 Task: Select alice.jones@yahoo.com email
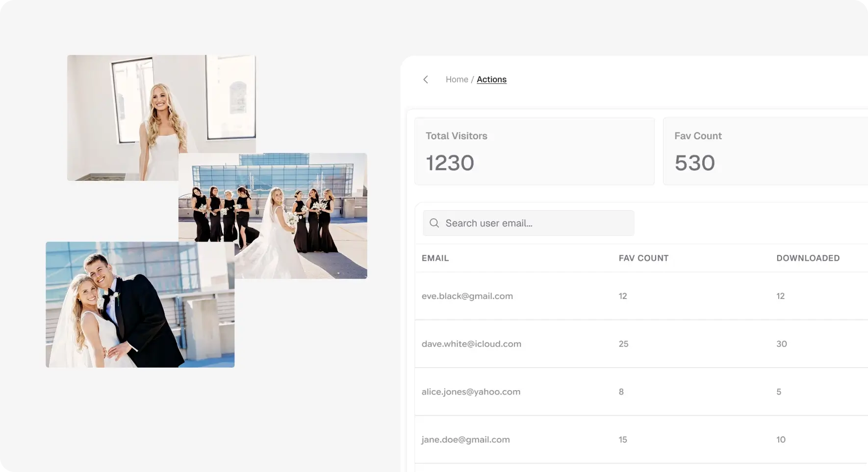[x=471, y=392]
